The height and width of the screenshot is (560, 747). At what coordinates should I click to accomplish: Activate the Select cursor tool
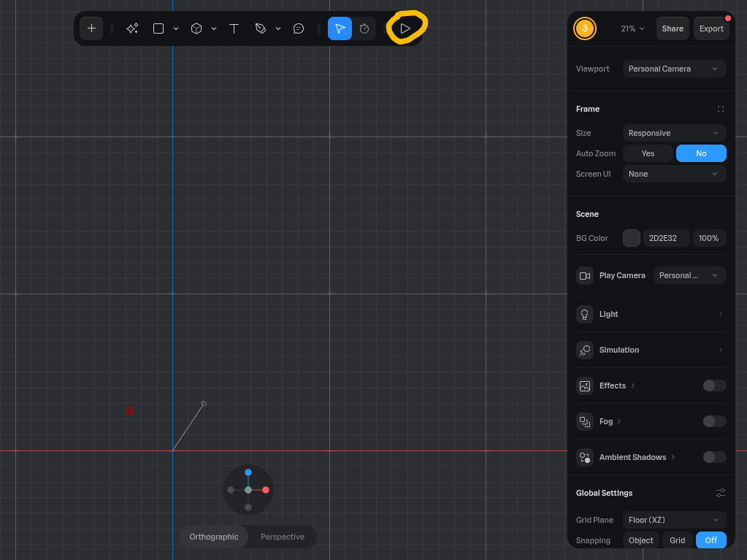[340, 28]
